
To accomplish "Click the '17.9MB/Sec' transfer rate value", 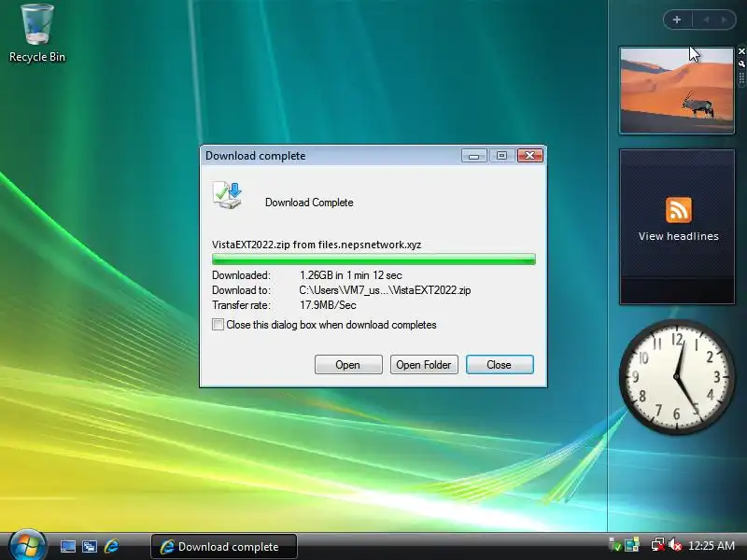I will (x=328, y=305).
